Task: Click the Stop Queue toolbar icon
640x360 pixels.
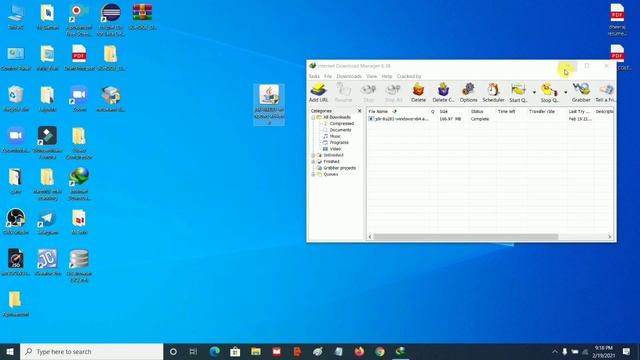Action: pos(549,93)
